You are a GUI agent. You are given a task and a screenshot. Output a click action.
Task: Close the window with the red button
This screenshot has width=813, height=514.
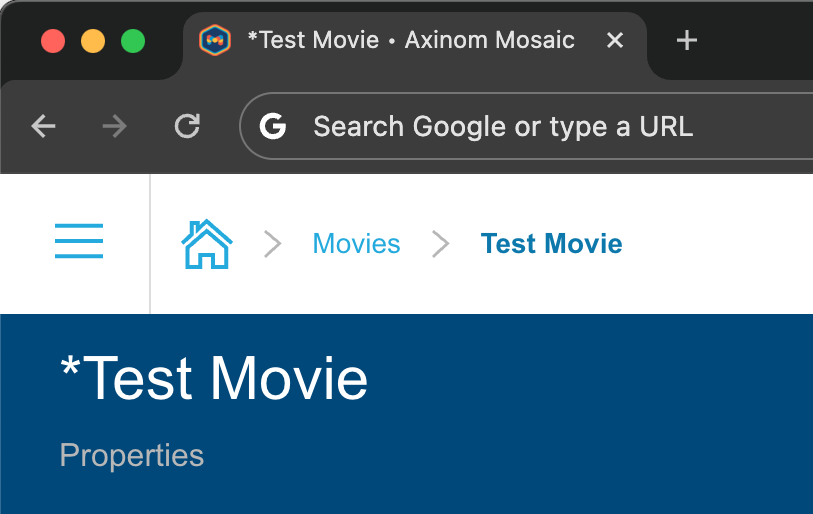(53, 41)
